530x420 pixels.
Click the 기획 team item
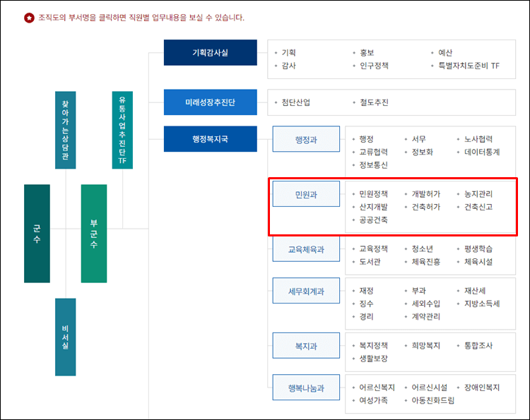(x=288, y=53)
